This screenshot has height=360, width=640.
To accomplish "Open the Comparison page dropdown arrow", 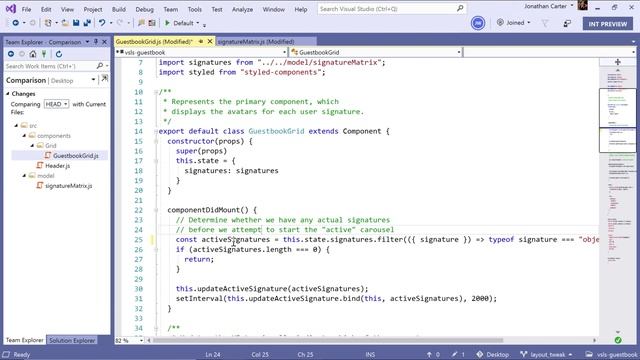I will click(93, 80).
